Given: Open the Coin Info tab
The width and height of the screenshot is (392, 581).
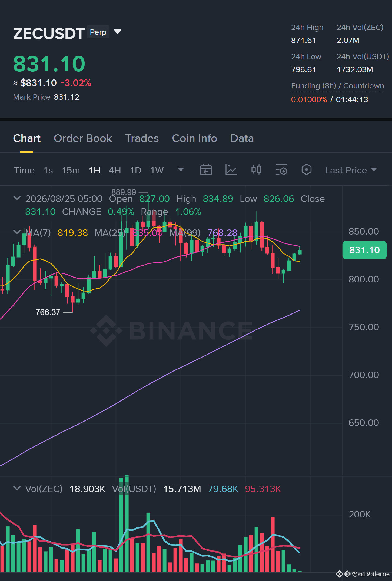Looking at the screenshot, I should point(195,138).
